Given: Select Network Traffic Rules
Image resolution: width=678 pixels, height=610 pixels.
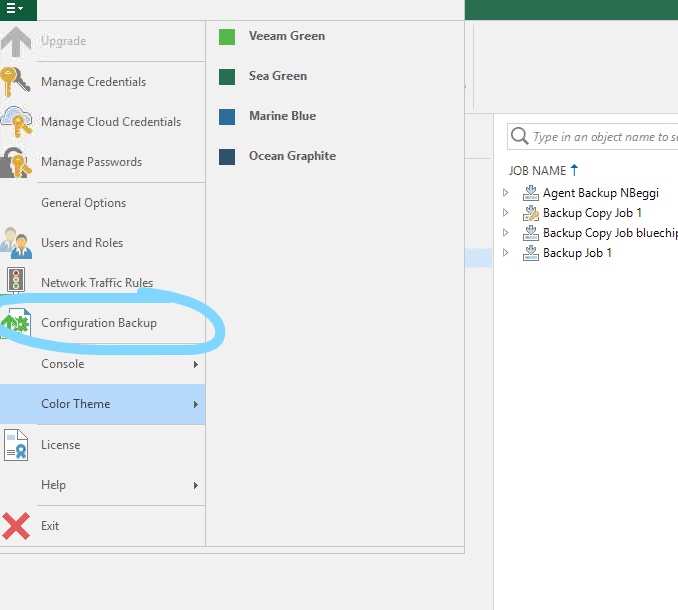Looking at the screenshot, I should pos(102,283).
